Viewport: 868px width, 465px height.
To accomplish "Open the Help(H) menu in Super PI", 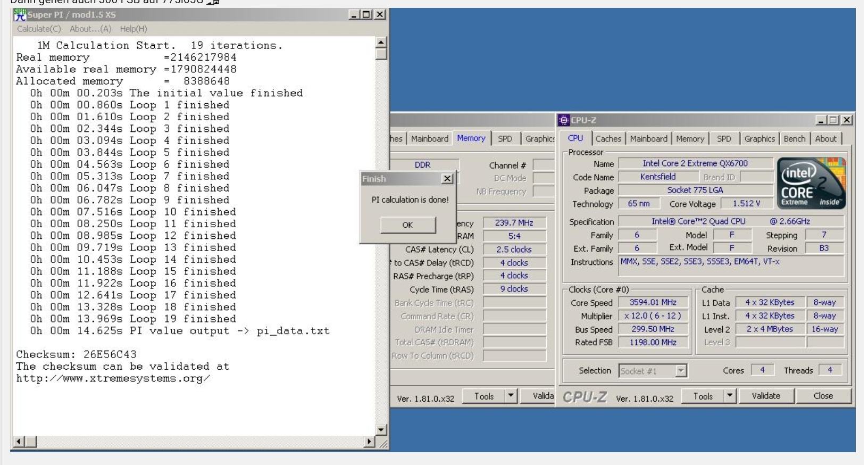I will pyautogui.click(x=133, y=29).
